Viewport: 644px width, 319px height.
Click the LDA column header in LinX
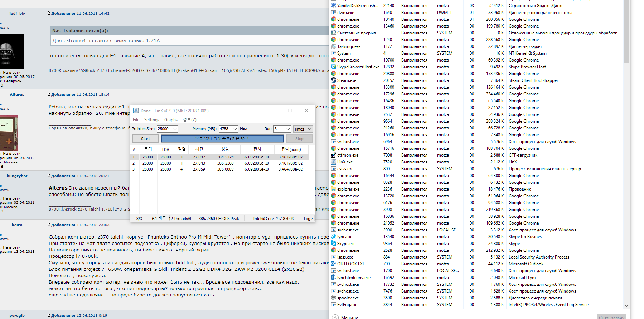(165, 149)
